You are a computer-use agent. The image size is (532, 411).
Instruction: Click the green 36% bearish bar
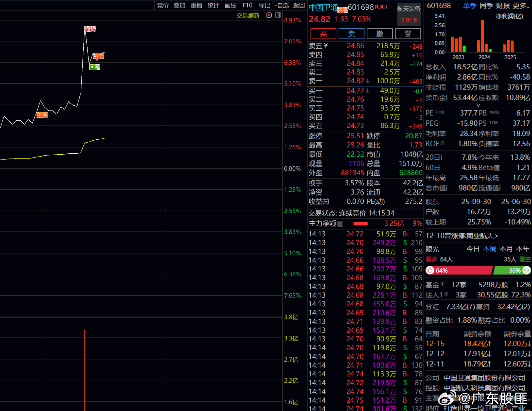point(512,270)
